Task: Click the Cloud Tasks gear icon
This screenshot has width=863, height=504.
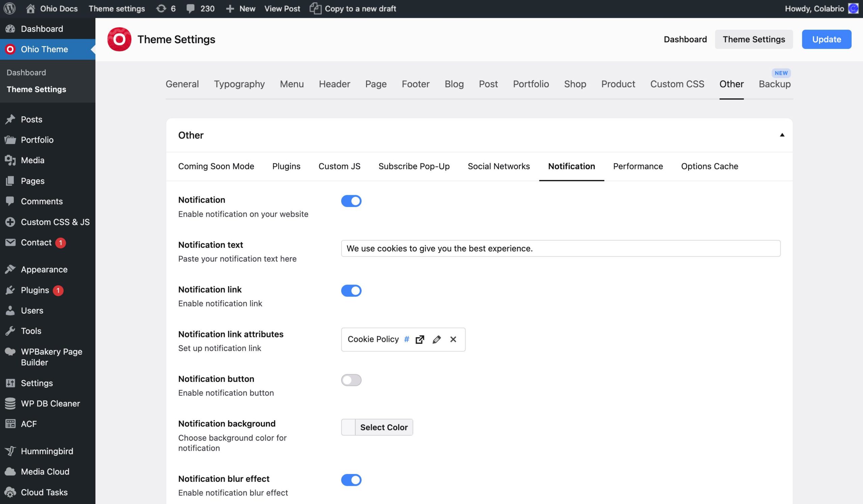Action: coord(10,492)
